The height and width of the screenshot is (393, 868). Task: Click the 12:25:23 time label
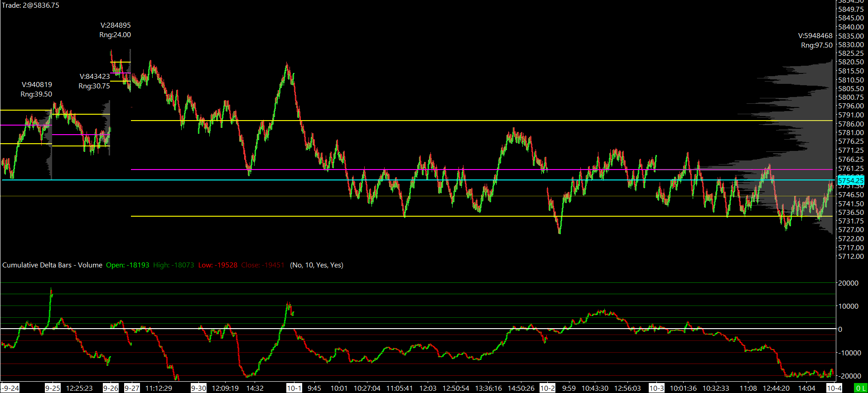pyautogui.click(x=79, y=388)
